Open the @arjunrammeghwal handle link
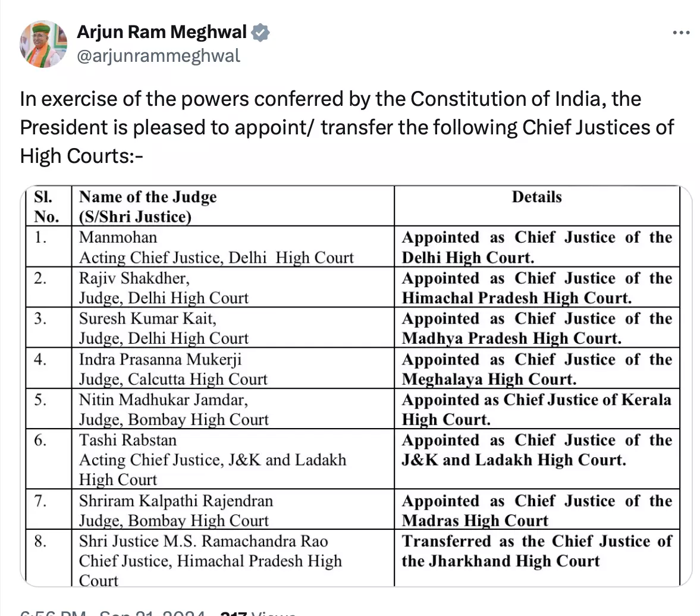The height and width of the screenshot is (616, 700). pyautogui.click(x=159, y=55)
